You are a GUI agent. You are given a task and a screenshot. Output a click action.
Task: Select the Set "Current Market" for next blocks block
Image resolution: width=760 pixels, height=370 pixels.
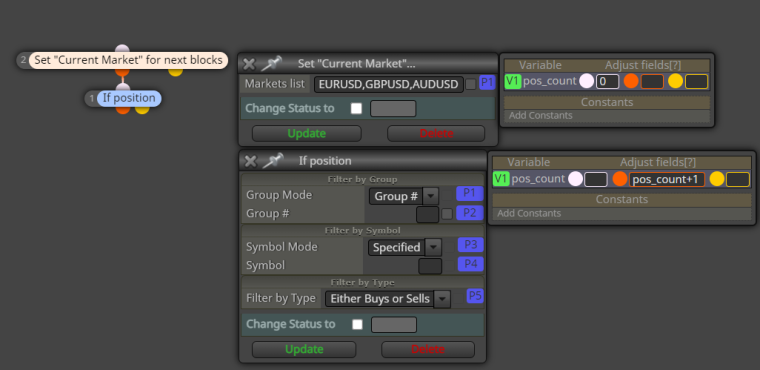click(x=128, y=61)
